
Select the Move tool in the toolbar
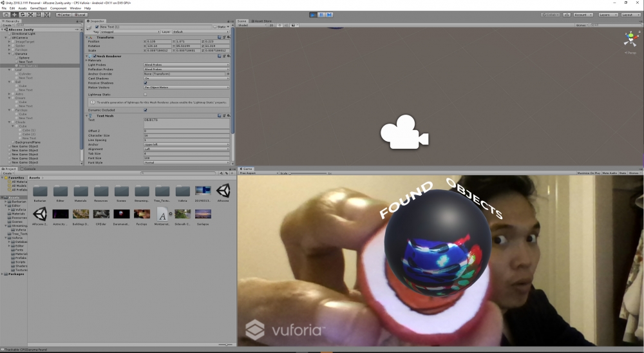point(14,14)
